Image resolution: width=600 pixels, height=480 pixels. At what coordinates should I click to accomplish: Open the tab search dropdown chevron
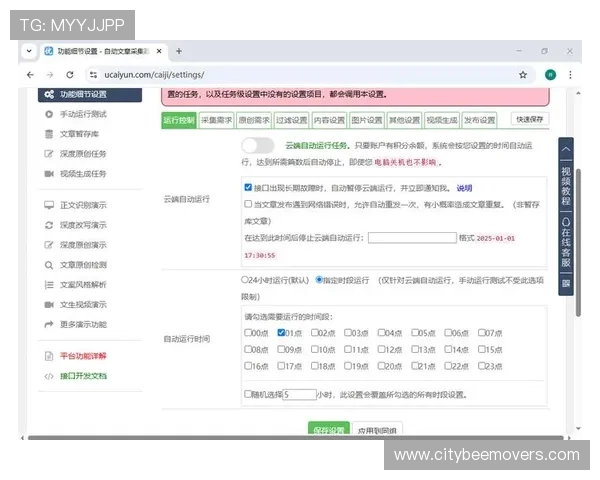coord(29,51)
